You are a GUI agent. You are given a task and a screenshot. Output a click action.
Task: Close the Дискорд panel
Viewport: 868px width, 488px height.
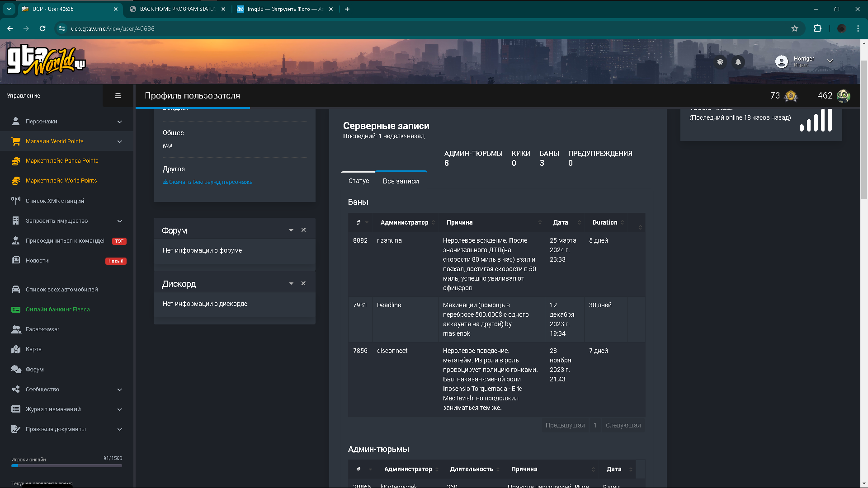pos(303,284)
